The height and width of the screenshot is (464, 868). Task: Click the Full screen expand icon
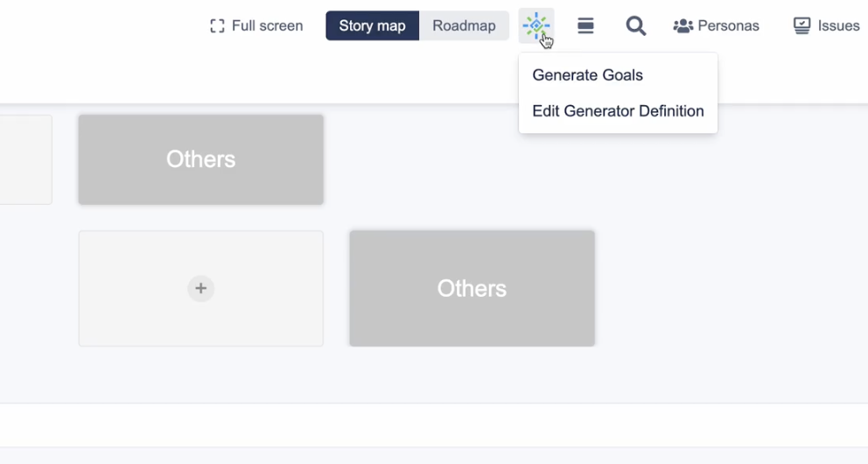tap(217, 26)
